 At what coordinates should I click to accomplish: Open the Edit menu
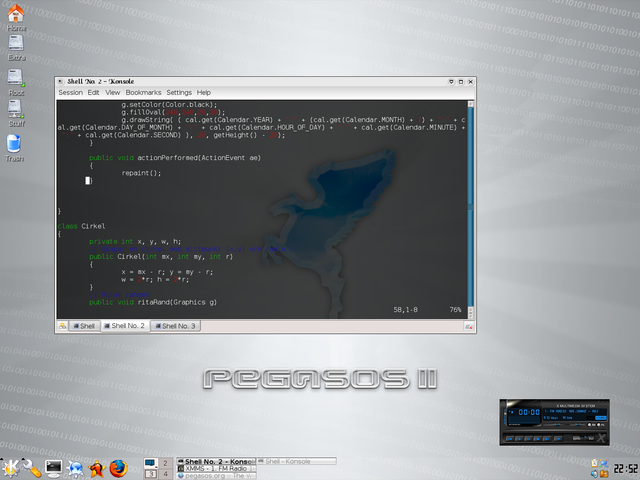pyautogui.click(x=93, y=93)
